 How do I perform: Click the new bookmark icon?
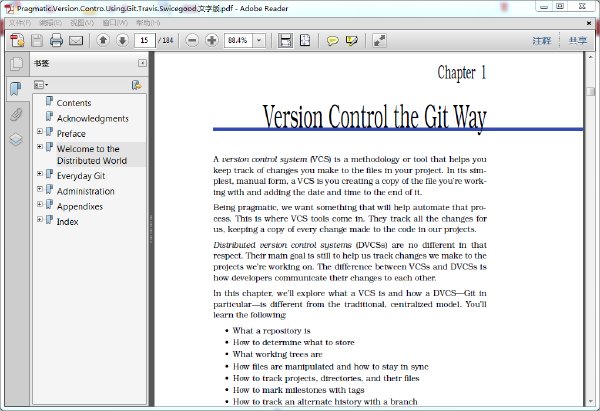136,85
